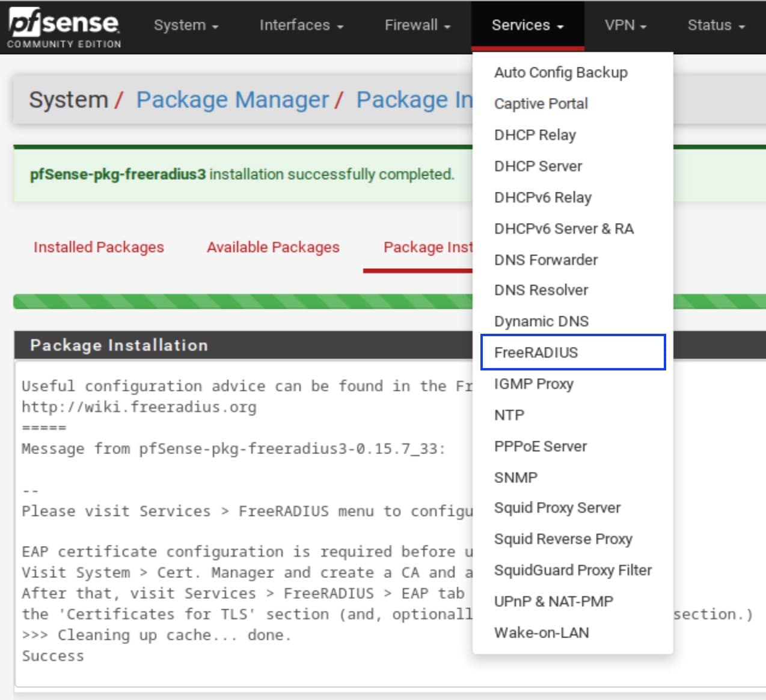This screenshot has height=700, width=766.
Task: Click Package Manager breadcrumb link
Action: (233, 100)
